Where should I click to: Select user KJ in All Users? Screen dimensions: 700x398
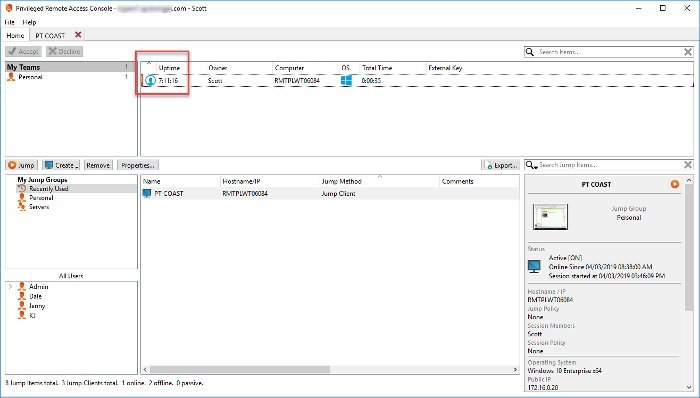32,315
